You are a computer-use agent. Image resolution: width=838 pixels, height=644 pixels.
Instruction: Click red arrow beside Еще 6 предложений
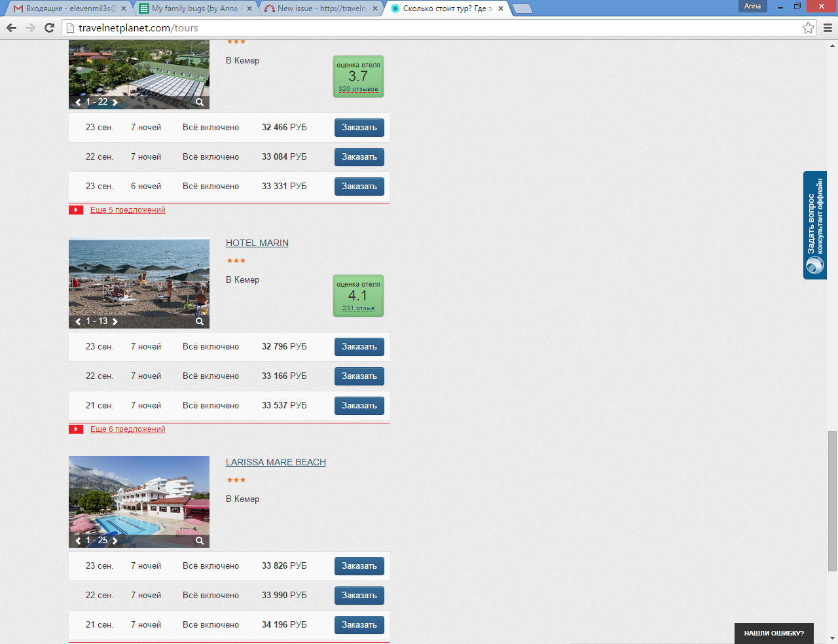[76, 429]
